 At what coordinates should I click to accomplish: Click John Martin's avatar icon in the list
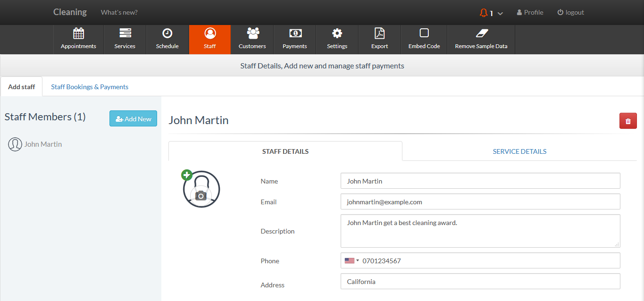[x=15, y=144]
